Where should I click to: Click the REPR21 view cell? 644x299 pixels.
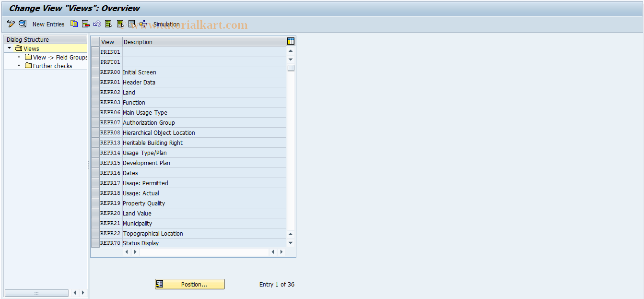pos(111,223)
